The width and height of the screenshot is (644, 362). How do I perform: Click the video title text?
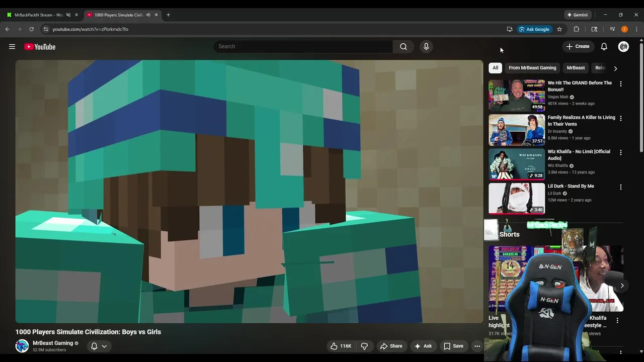88,332
